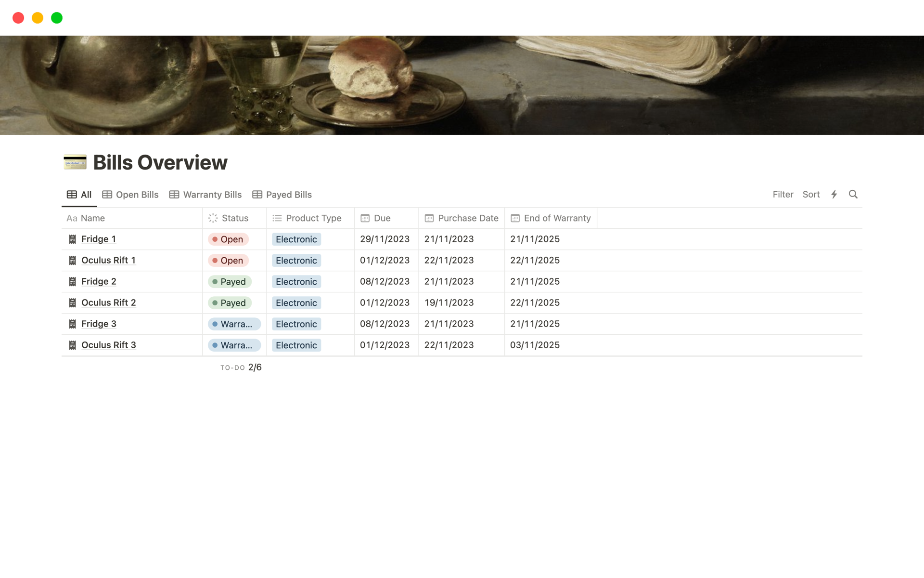Open Oculus Rift 3 Warranty status selector

(234, 345)
